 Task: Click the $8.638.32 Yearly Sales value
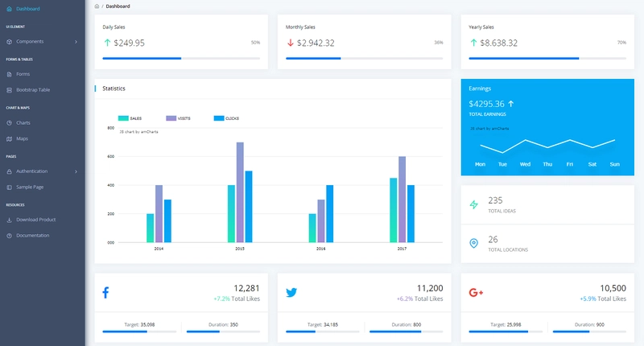coord(499,43)
